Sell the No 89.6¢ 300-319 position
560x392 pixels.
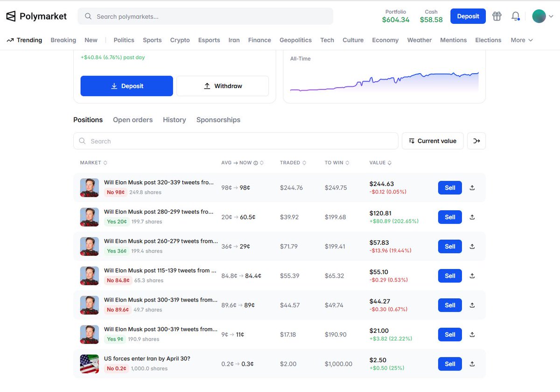click(x=450, y=305)
